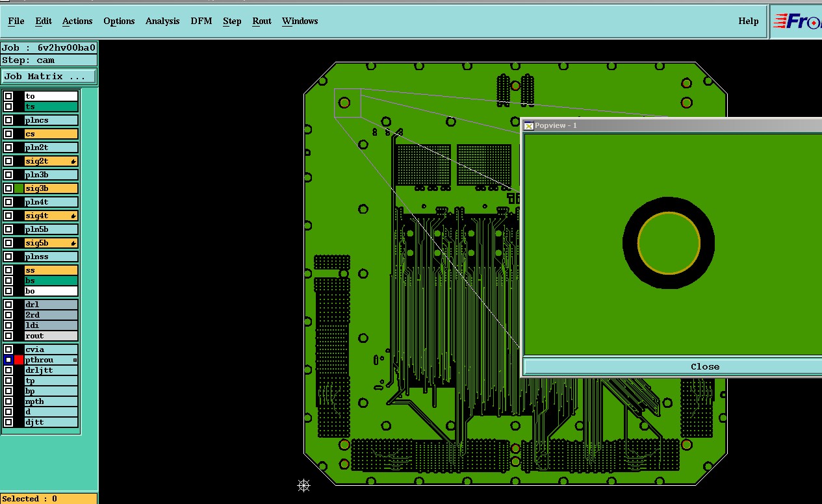
Task: Select the sig3b layer name
Action: (x=51, y=188)
